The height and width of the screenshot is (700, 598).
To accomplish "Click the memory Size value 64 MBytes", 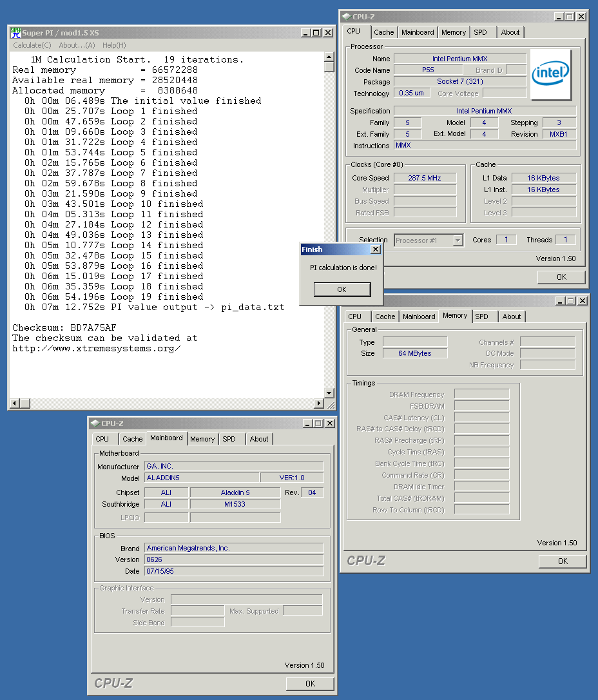I will 415,353.
